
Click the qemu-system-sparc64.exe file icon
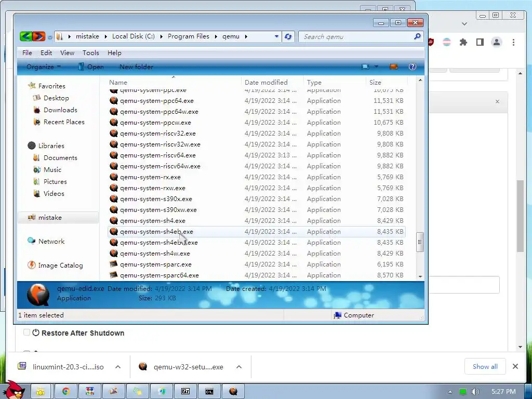114,275
